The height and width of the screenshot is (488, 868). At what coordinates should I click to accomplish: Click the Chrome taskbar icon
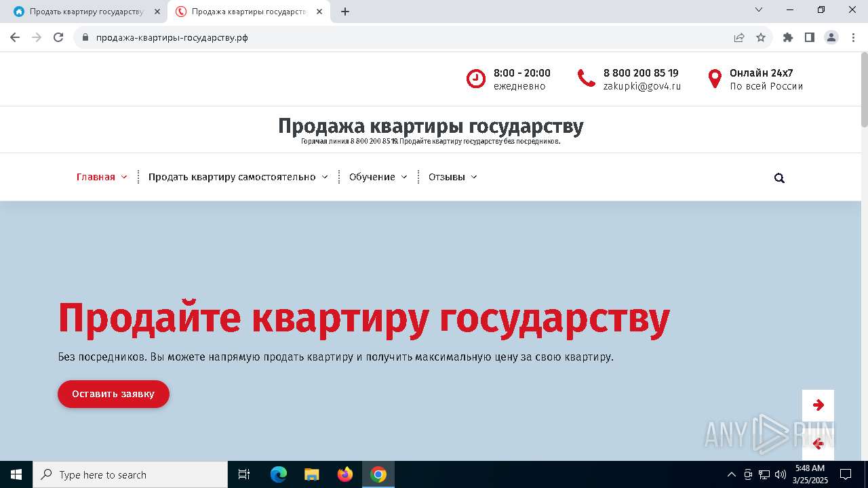coord(378,474)
